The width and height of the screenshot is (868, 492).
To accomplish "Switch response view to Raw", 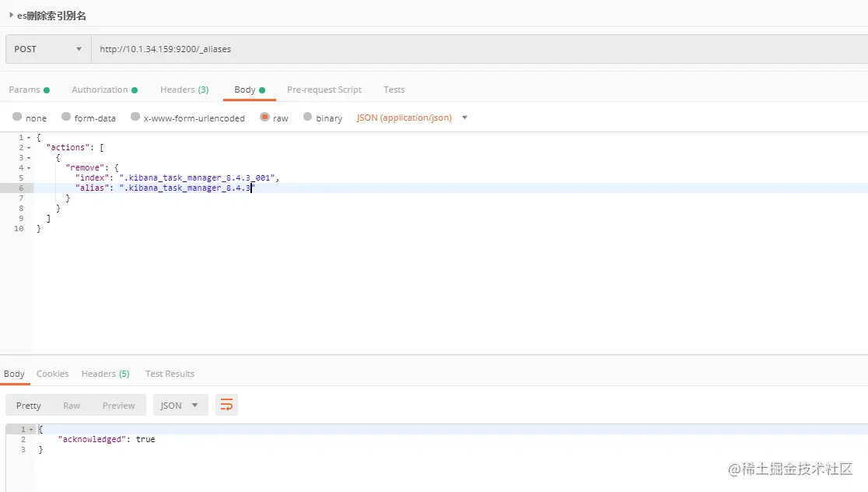I will [x=72, y=406].
